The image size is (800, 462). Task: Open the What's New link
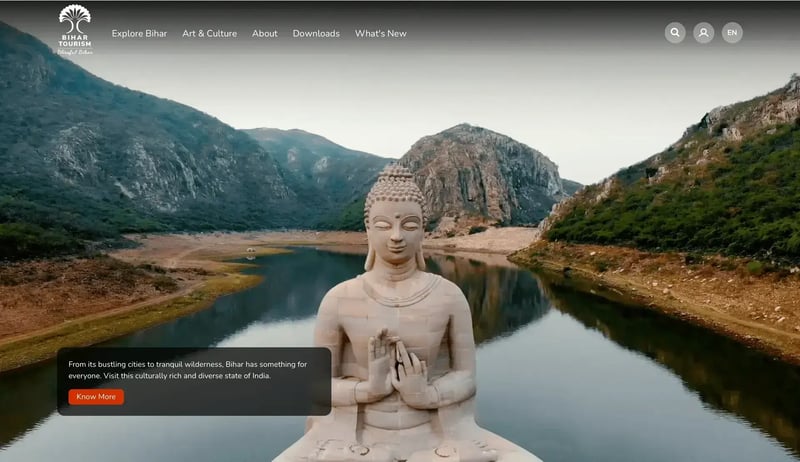381,33
